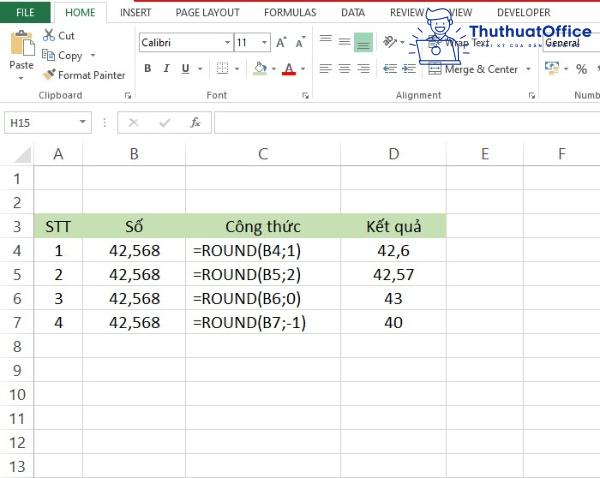Image resolution: width=600 pixels, height=478 pixels.
Task: Expand the Borders dropdown arrow
Action: 237,69
